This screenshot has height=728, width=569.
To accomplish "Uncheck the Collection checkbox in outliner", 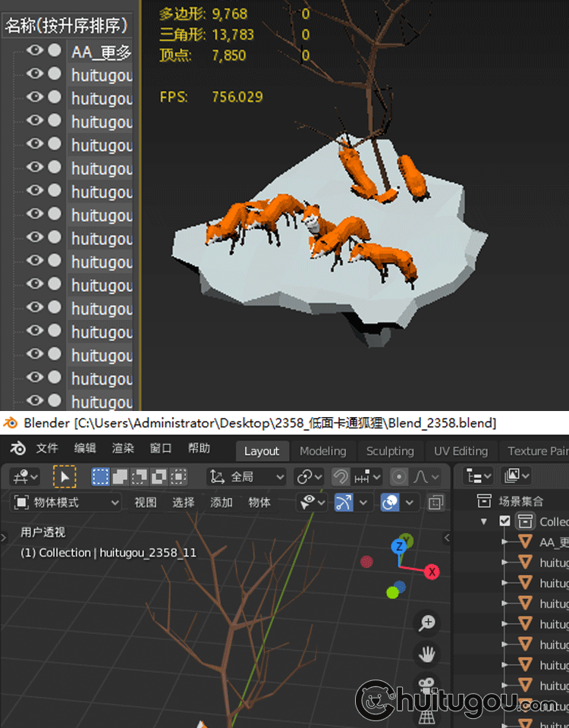I will pyautogui.click(x=505, y=521).
